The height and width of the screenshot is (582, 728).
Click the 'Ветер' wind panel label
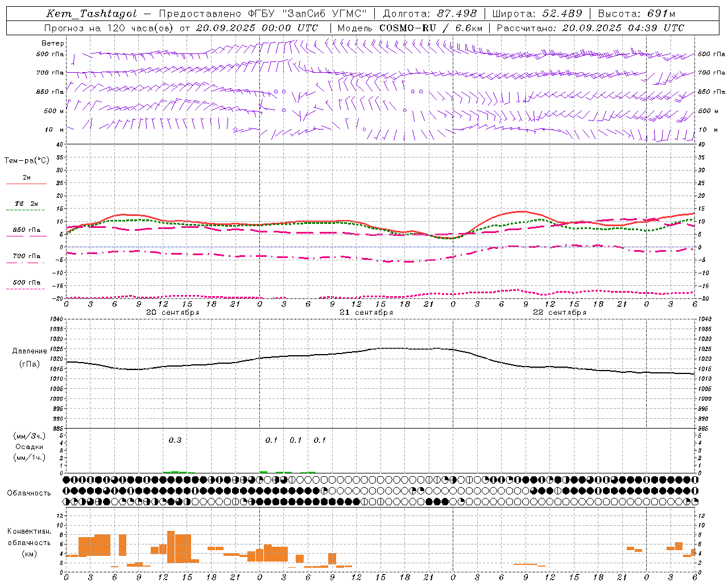[x=53, y=43]
